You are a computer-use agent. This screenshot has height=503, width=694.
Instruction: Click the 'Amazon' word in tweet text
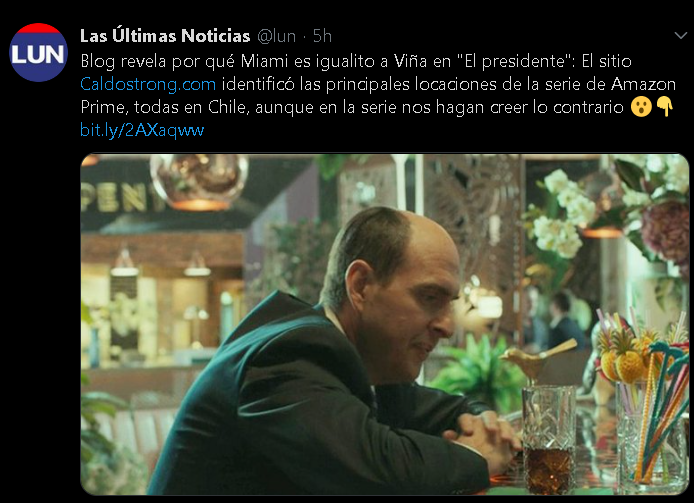pyautogui.click(x=643, y=84)
